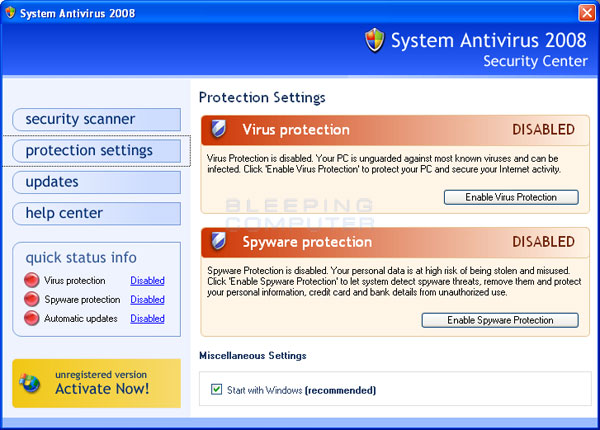Viewport: 600px width, 430px height.
Task: Open the help center page
Action: pos(96,213)
